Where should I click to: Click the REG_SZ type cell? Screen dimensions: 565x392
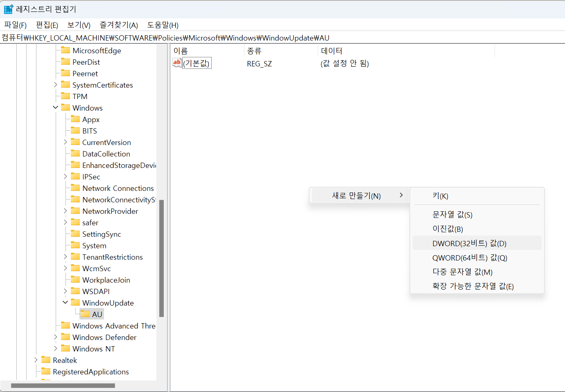pyautogui.click(x=259, y=63)
